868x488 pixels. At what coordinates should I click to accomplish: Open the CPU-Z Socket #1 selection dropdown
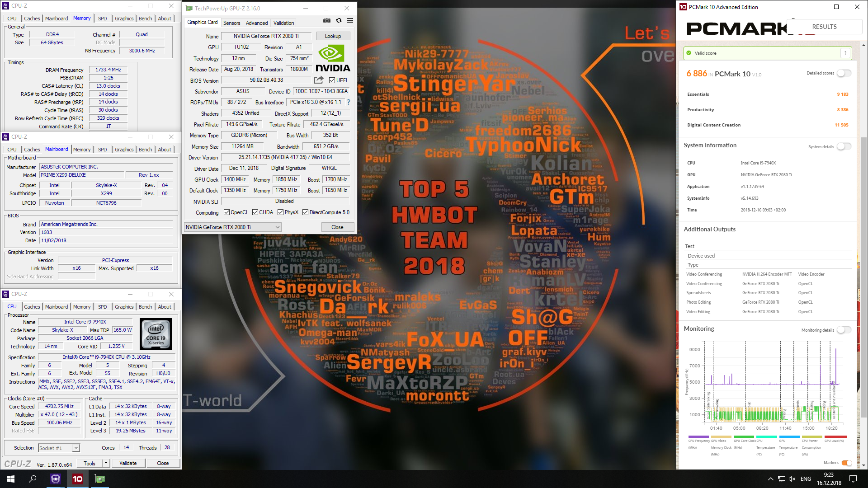click(59, 448)
